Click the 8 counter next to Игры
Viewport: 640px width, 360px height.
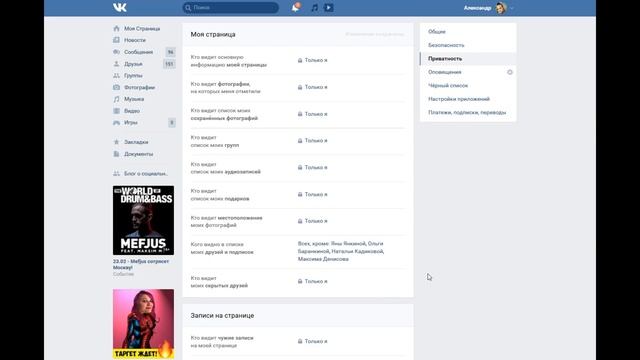pos(172,122)
